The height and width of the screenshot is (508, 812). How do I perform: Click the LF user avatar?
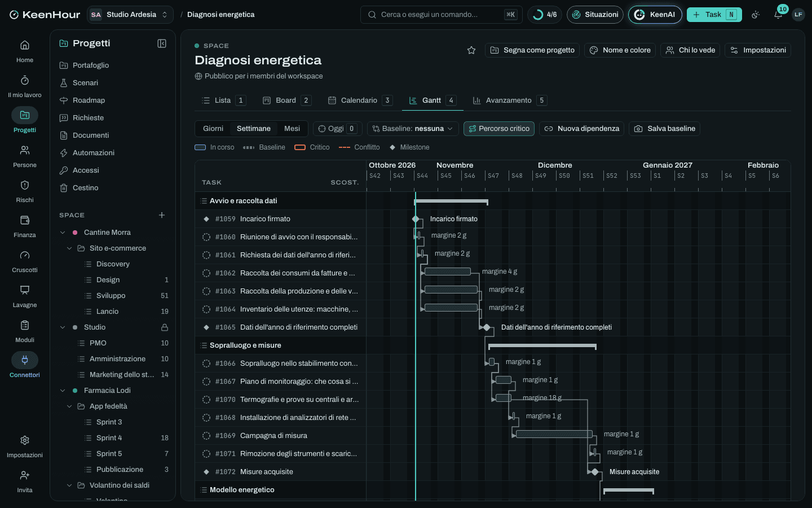point(798,15)
